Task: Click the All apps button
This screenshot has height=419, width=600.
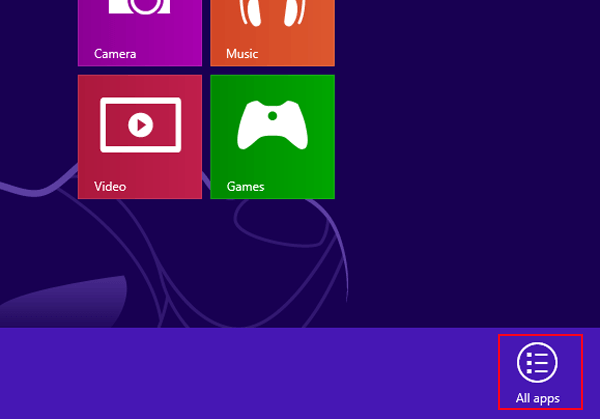Action: coord(540,372)
